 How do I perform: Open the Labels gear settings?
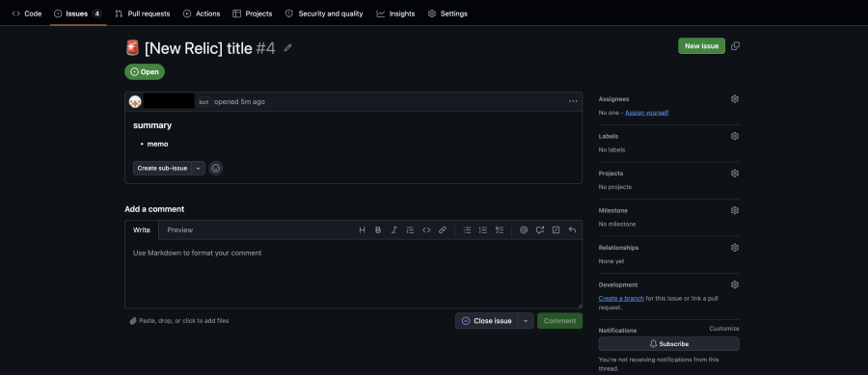[x=735, y=136]
